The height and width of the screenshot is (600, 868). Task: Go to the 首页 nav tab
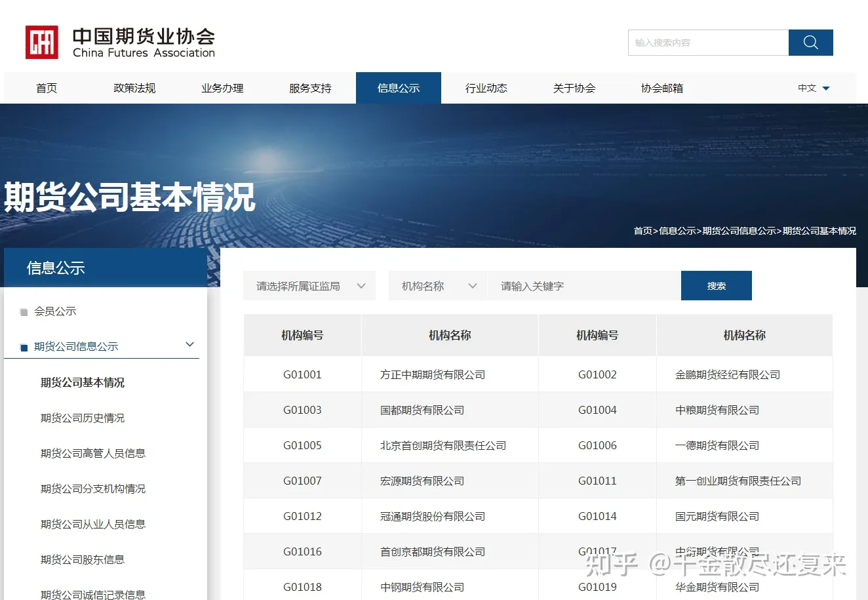pos(47,88)
